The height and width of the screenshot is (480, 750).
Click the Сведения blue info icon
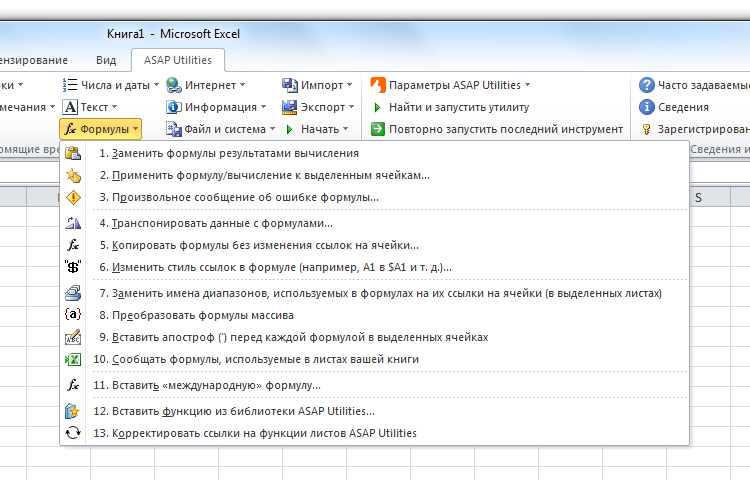[647, 107]
